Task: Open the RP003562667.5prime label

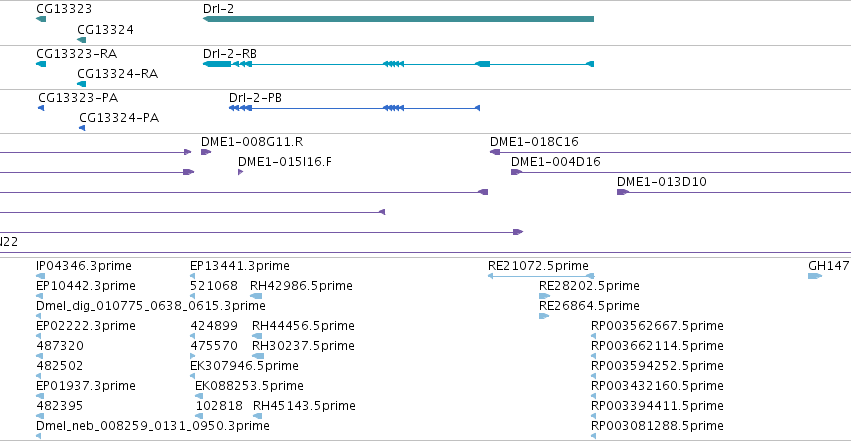Action: click(x=657, y=325)
